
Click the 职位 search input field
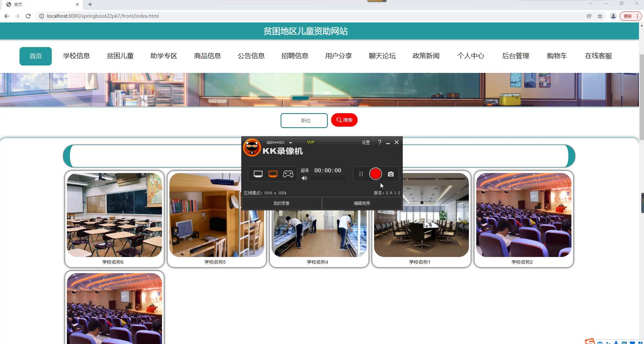(304, 121)
